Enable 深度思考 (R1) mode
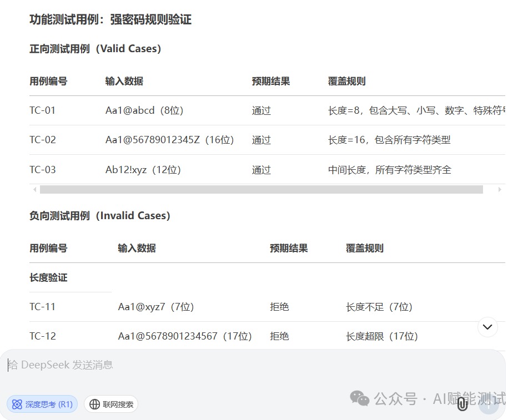This screenshot has height=420, width=523. coord(42,404)
